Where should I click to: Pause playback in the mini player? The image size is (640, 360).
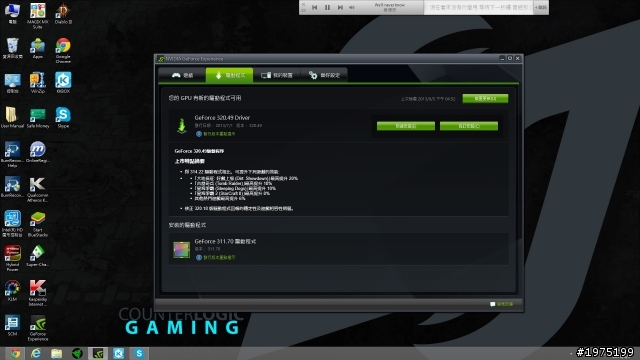click(327, 7)
